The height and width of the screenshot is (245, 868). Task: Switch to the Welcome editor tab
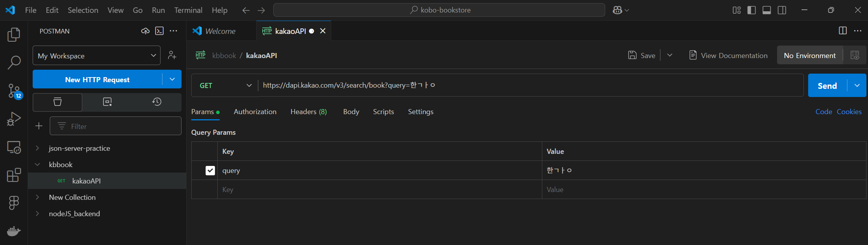coord(221,31)
